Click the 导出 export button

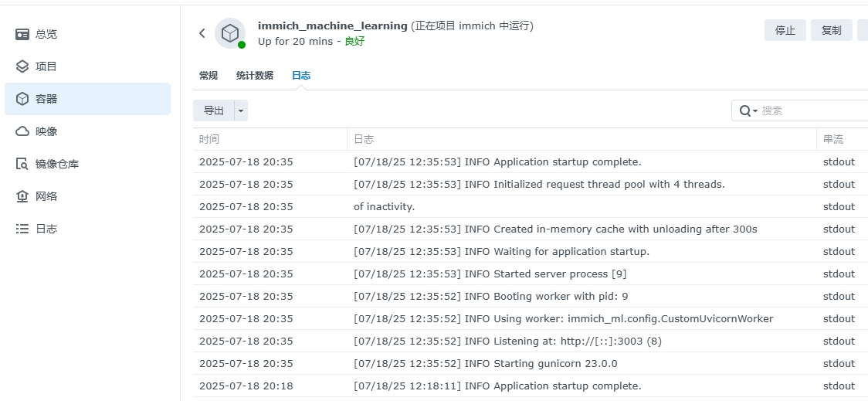(214, 110)
